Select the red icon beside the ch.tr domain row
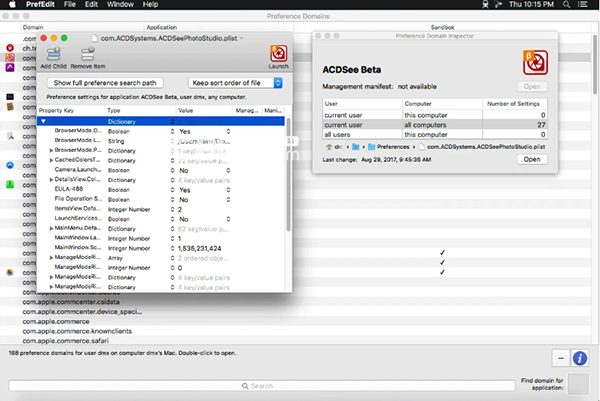This screenshot has height=401, width=600. (10, 48)
